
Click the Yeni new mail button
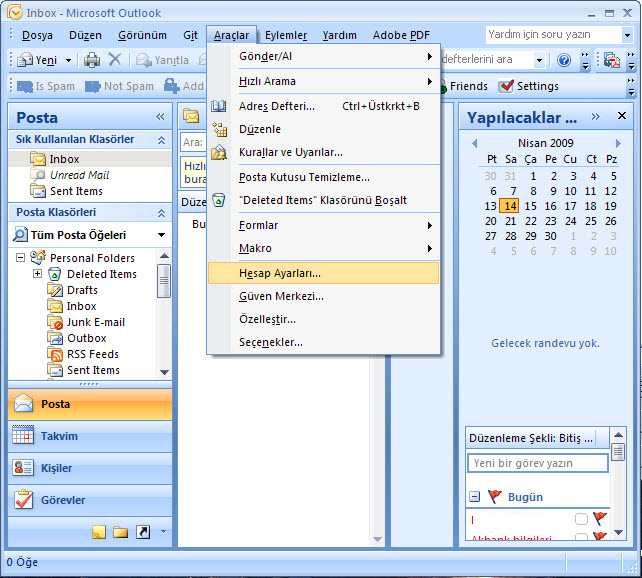[37, 60]
